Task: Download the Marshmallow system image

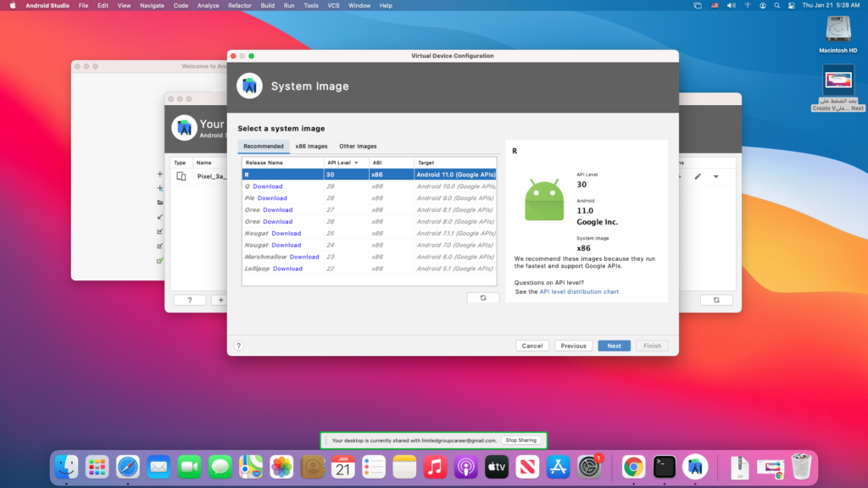Action: 304,257
